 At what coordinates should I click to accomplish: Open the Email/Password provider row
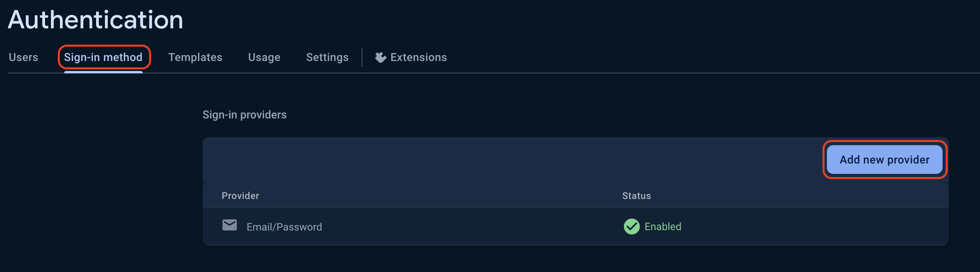click(576, 226)
